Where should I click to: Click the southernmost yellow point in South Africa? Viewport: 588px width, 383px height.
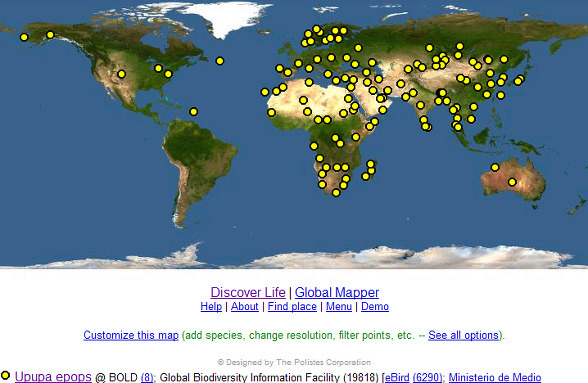pos(336,193)
